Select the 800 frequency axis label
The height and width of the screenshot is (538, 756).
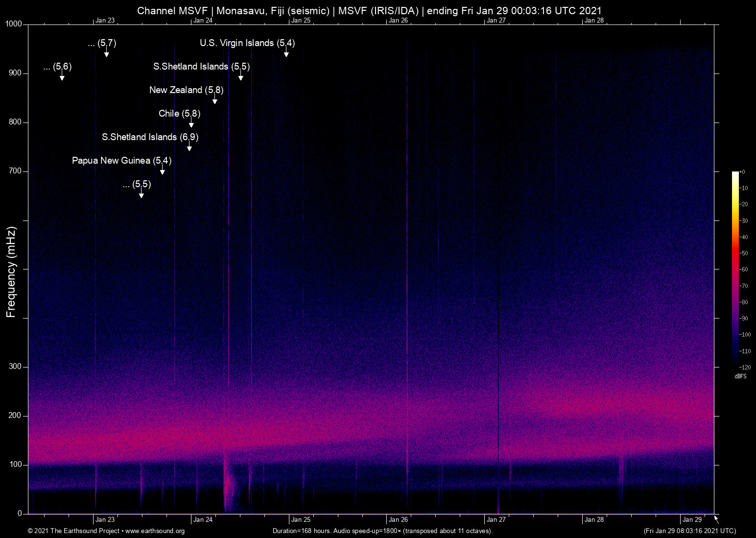pyautogui.click(x=15, y=122)
